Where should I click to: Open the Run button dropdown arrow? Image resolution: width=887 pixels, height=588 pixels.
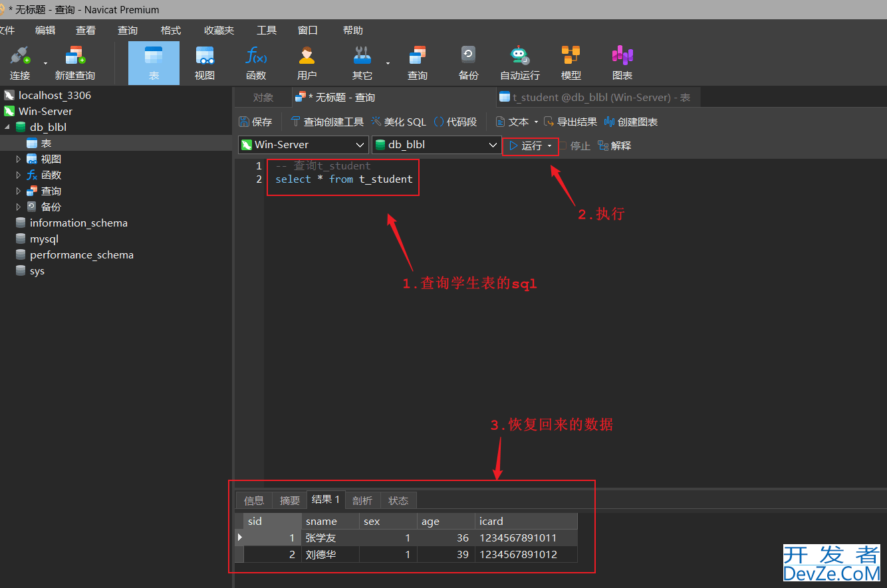pos(550,146)
